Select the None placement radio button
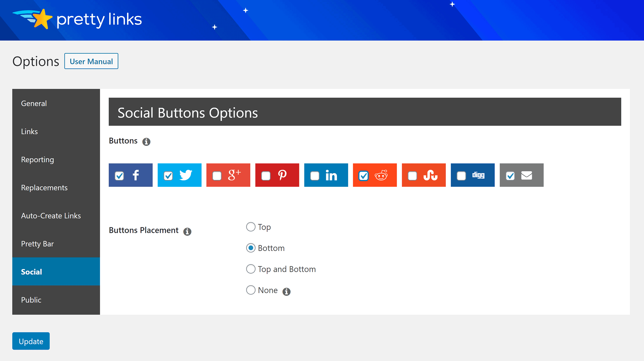Image resolution: width=644 pixels, height=361 pixels. 250,290
